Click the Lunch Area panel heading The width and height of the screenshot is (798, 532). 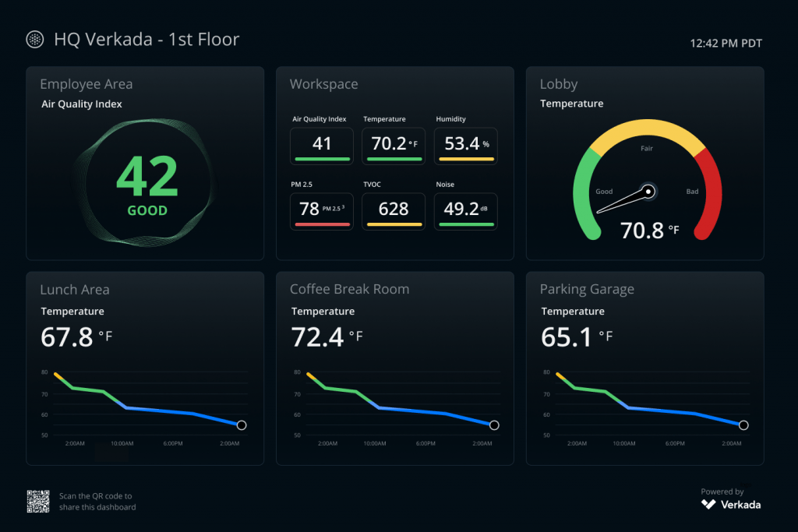(75, 290)
